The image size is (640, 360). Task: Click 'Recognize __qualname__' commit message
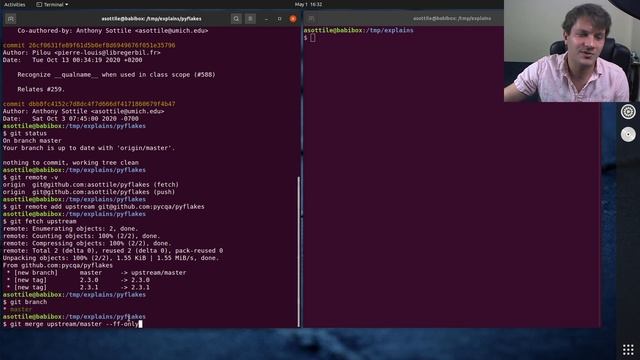[116, 75]
